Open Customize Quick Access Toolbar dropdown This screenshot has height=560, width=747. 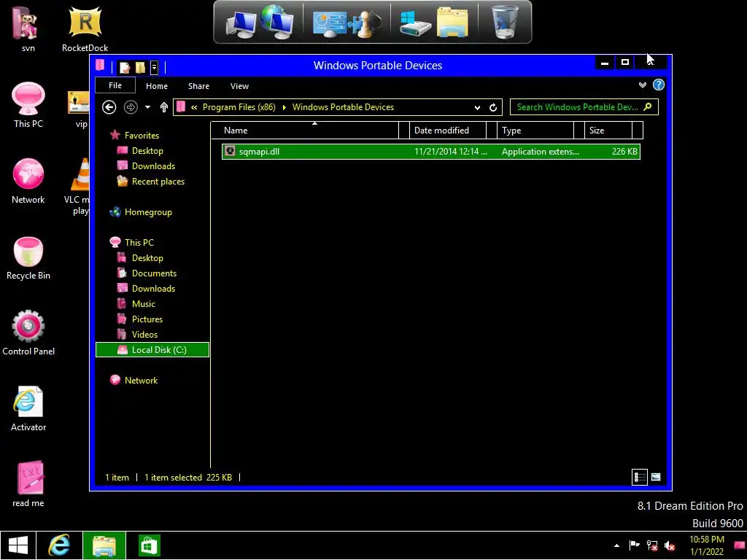pyautogui.click(x=154, y=68)
